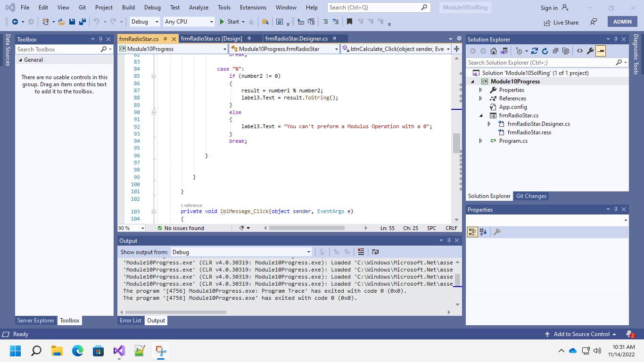Screen dimensions: 644x362
Task: Switch to the Server Explorer tab
Action: [x=36, y=321]
